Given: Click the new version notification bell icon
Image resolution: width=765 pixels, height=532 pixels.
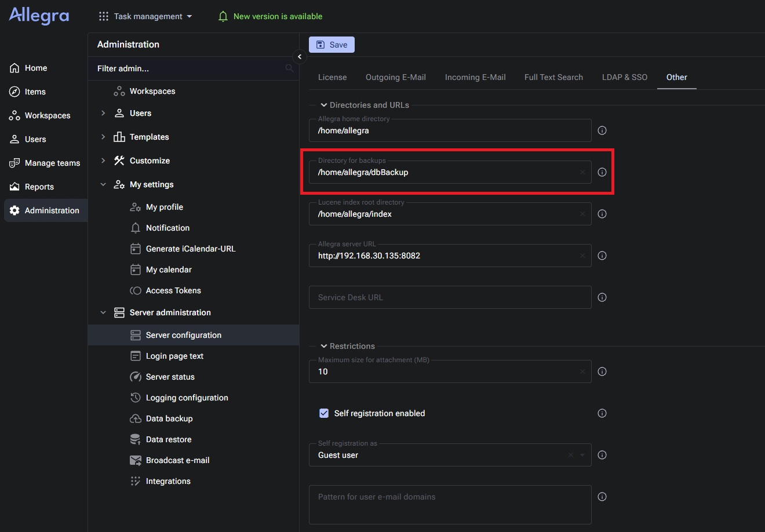Looking at the screenshot, I should tap(223, 17).
